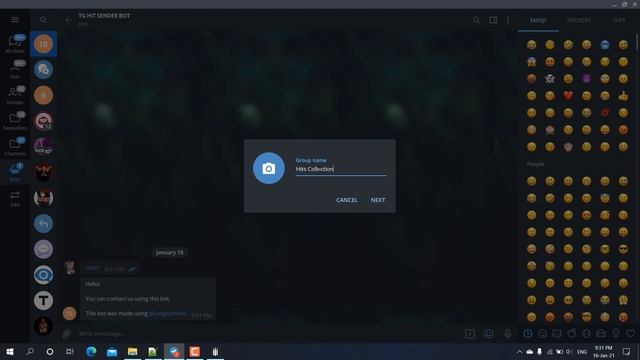Open the Mail app from the taskbar

coord(112,351)
